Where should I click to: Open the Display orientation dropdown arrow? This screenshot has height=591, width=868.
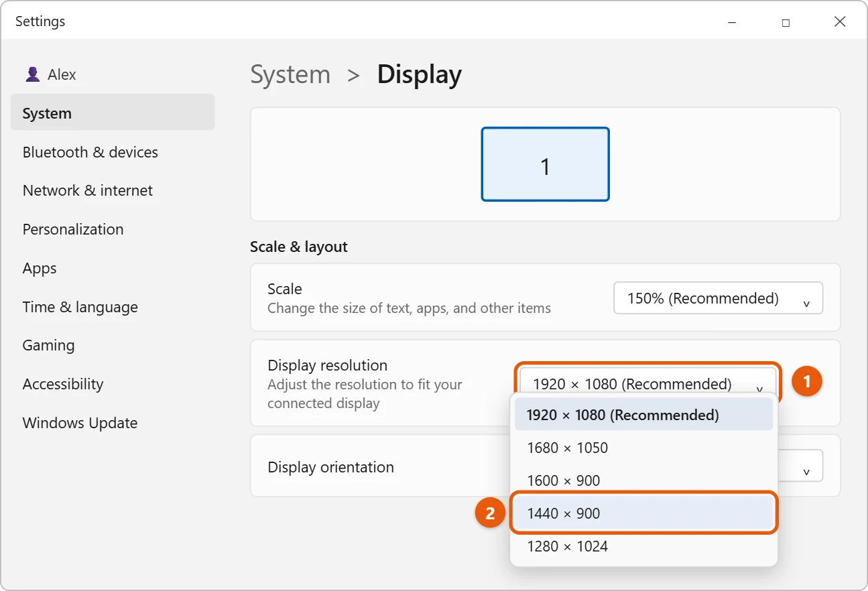tap(806, 472)
